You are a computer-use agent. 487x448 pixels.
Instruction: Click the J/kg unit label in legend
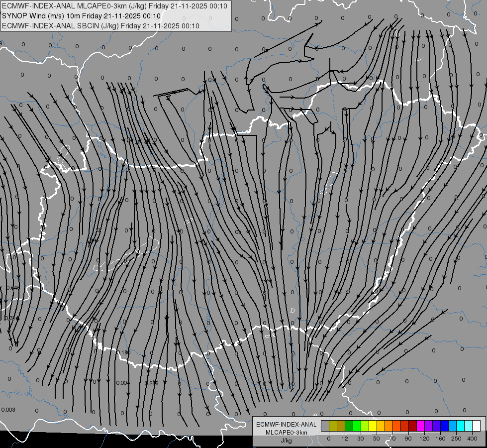tap(287, 441)
